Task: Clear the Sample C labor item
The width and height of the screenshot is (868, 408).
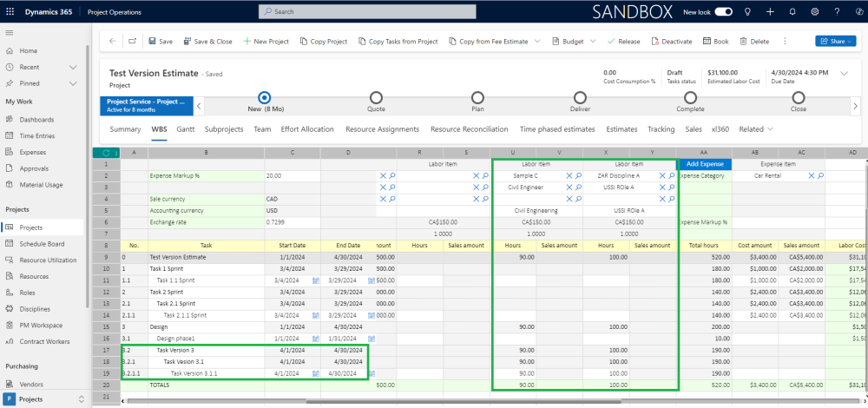Action: tap(569, 174)
